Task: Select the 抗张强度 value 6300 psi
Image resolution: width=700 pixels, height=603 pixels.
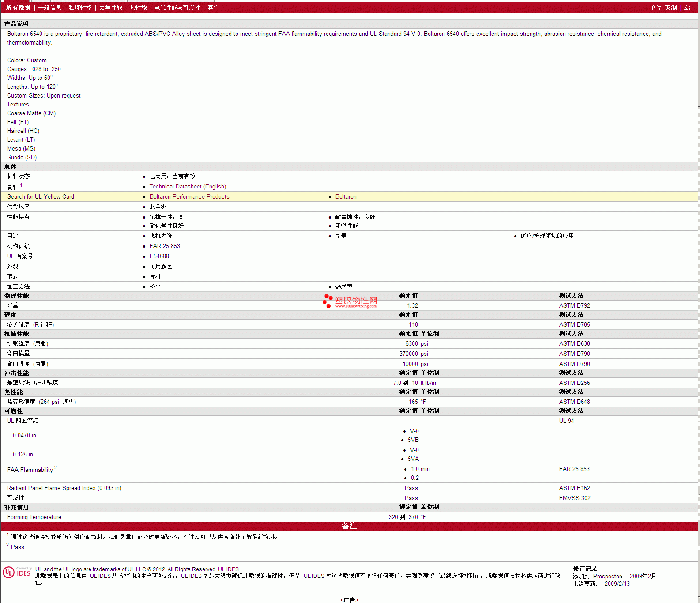Action: pos(417,344)
